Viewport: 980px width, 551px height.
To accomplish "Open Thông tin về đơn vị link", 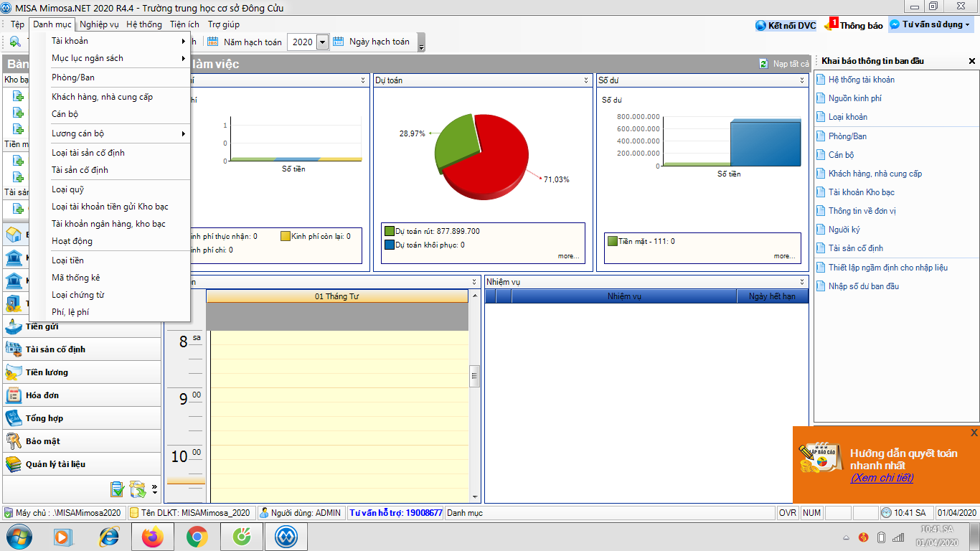I will point(862,211).
